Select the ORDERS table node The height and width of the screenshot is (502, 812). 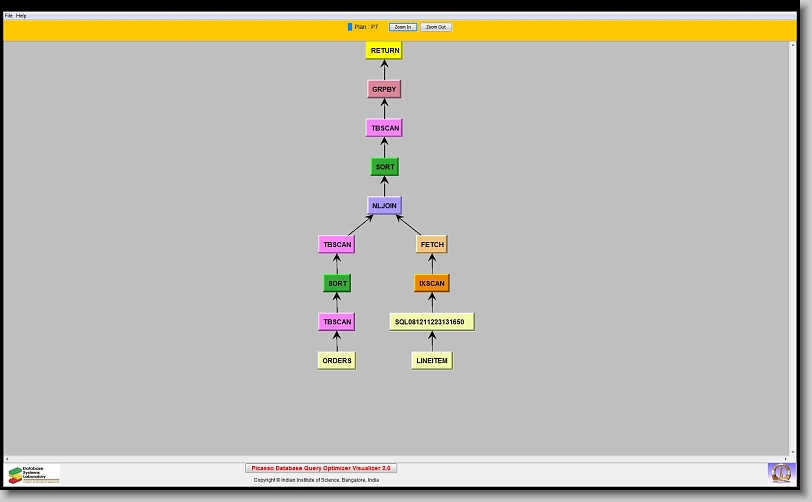point(337,361)
